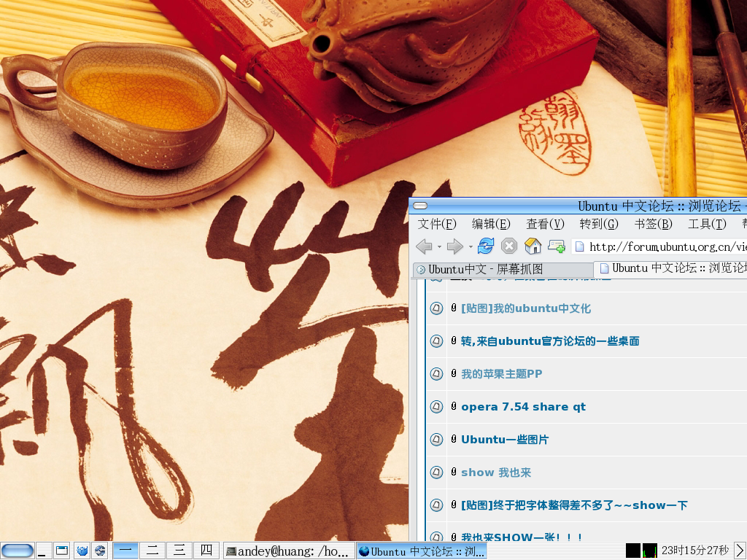The height and width of the screenshot is (560, 747).
Task: Click attachment clip icon beside [贴图]我的ubuntu中文化
Action: 454,308
